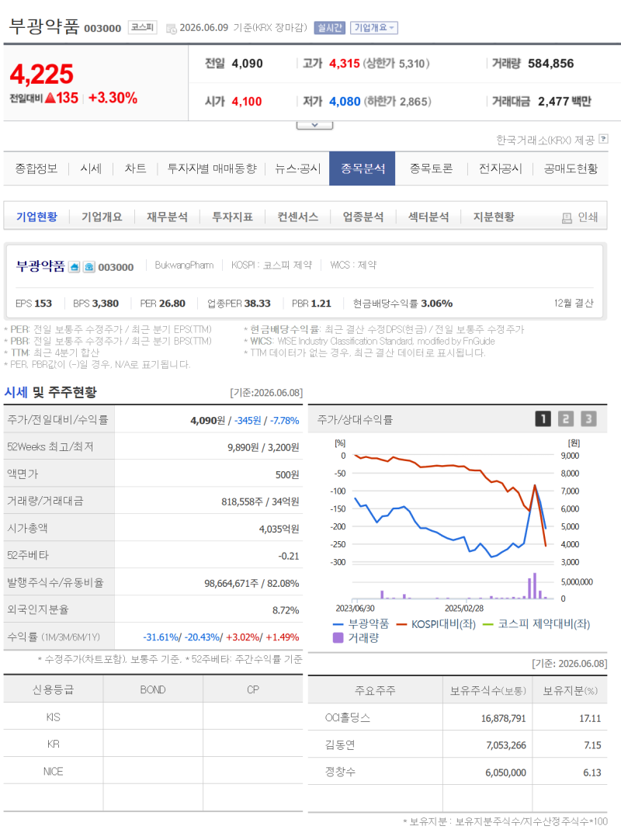Toggle the green 코스피 제약대비(좌) legend item

click(536, 623)
